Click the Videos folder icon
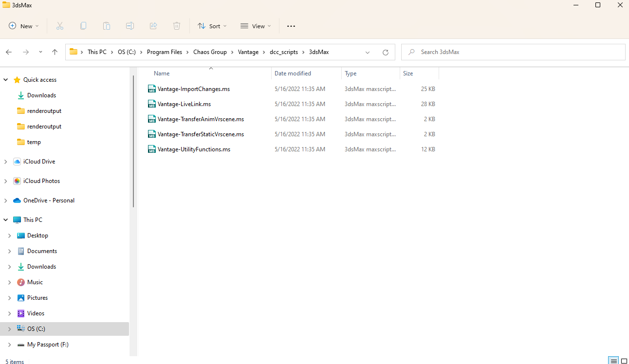 (x=21, y=313)
